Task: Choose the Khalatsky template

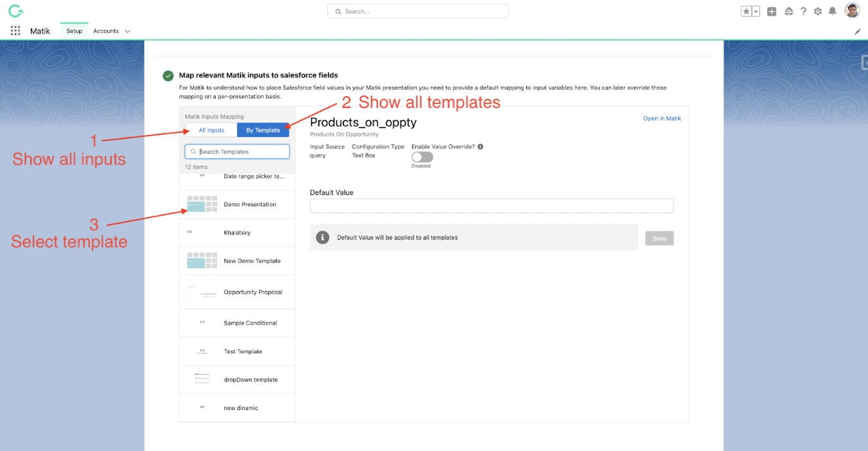Action: (x=237, y=233)
